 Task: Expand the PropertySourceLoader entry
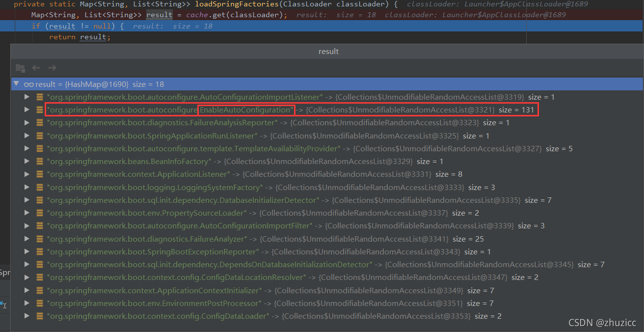point(27,213)
